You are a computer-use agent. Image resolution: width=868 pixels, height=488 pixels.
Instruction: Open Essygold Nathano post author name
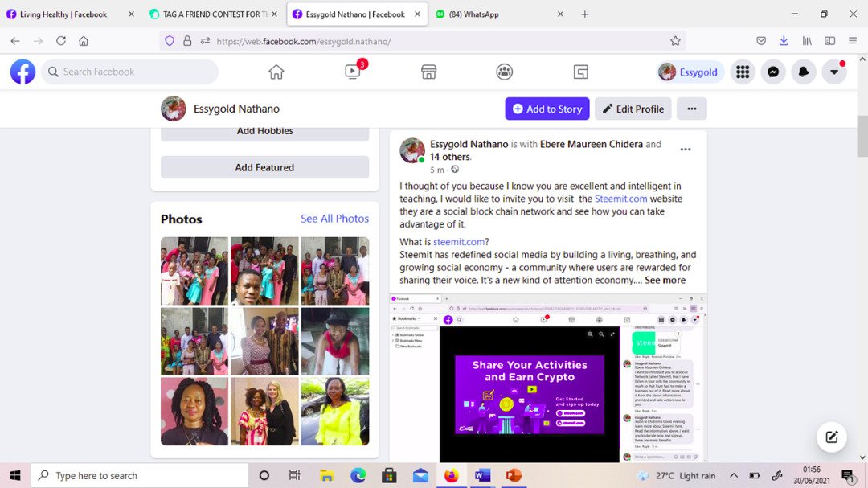click(x=469, y=144)
